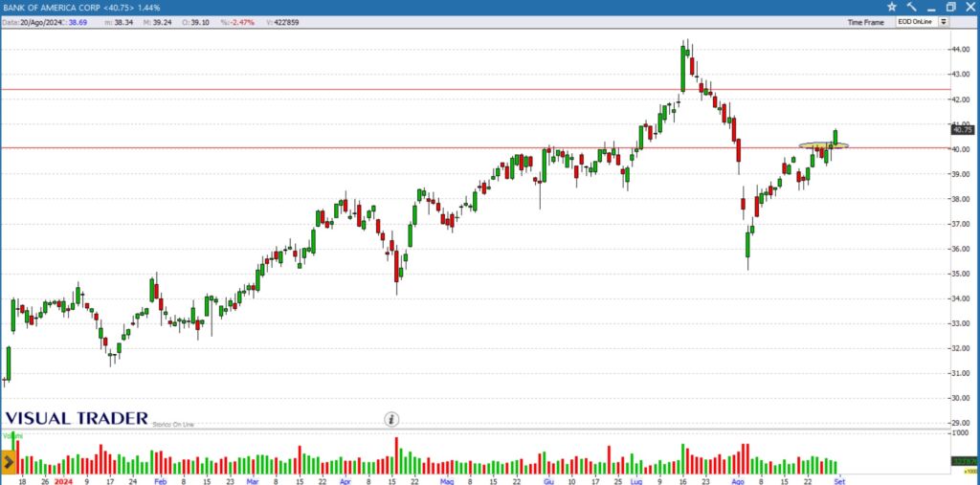Click the Giu month label on axis

tap(548, 481)
